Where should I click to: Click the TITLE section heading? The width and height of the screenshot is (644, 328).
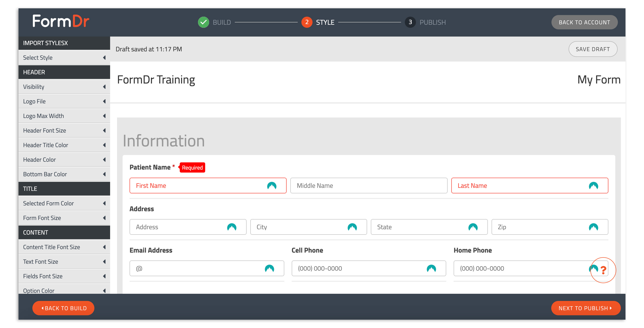pos(64,189)
